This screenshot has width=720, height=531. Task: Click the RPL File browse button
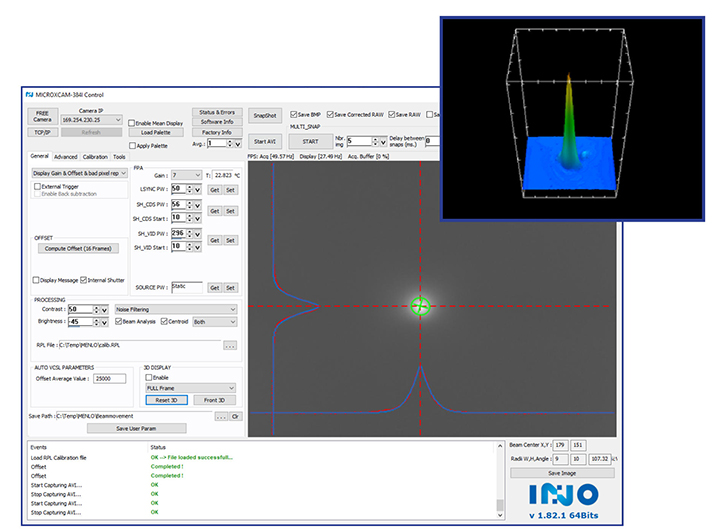pyautogui.click(x=229, y=345)
